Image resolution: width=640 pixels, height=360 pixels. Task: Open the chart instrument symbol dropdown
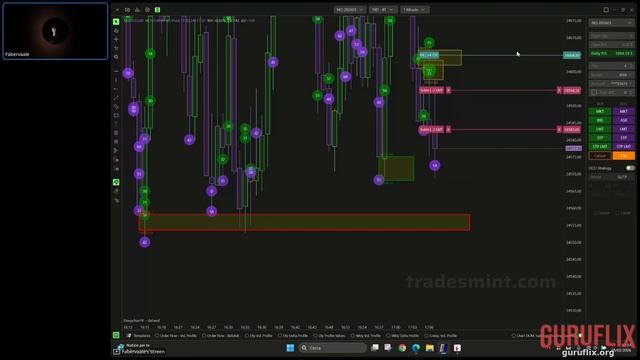coord(350,10)
